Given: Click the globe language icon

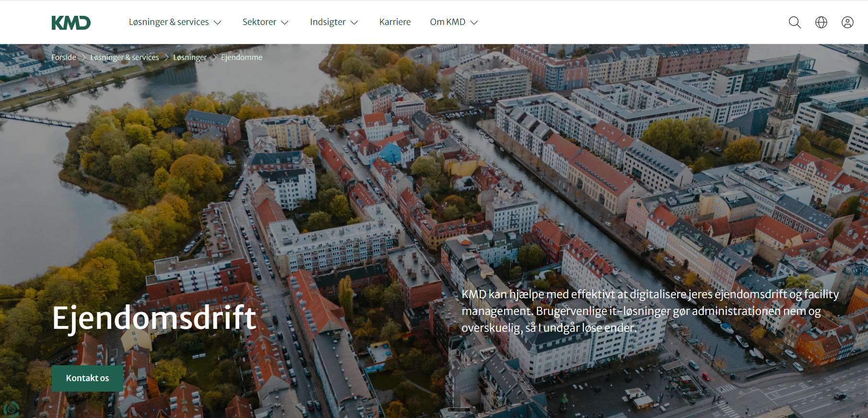Looking at the screenshot, I should 821,22.
